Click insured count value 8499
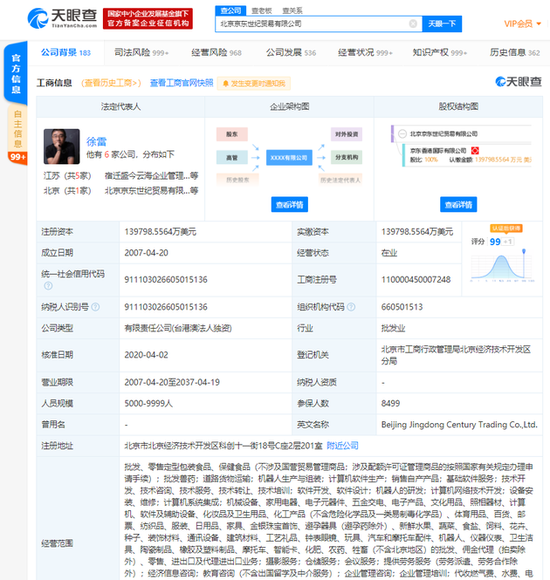The image size is (550, 580). (391, 404)
